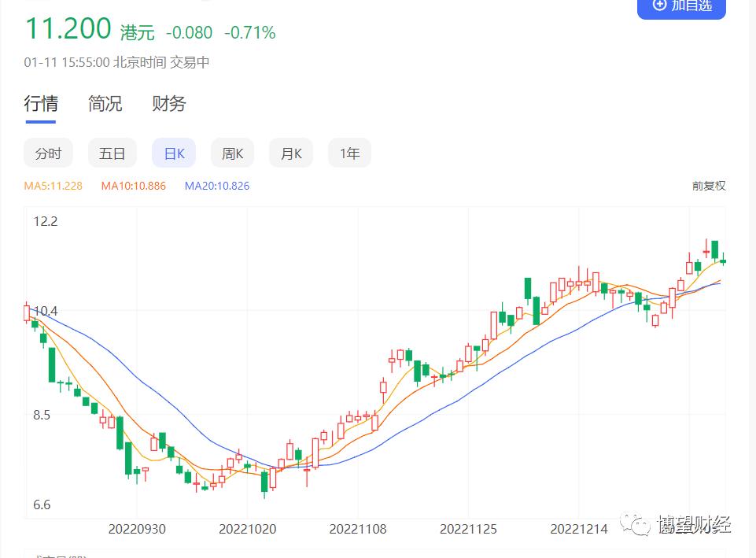This screenshot has width=756, height=558.
Task: Open the 简况 tab
Action: [105, 104]
